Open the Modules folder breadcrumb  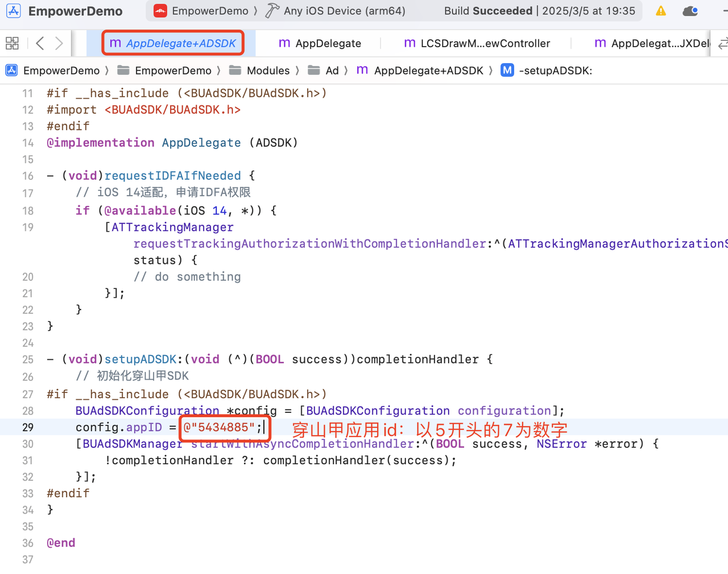259,71
